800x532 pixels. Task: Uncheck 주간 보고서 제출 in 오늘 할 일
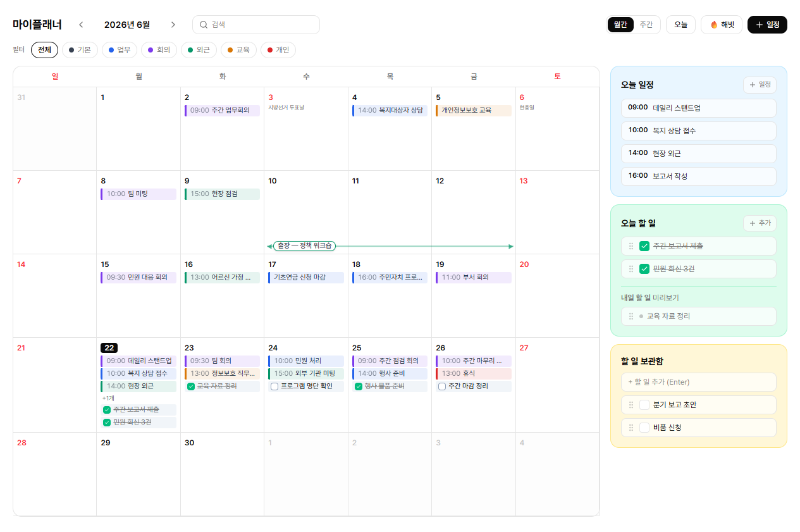coord(644,246)
